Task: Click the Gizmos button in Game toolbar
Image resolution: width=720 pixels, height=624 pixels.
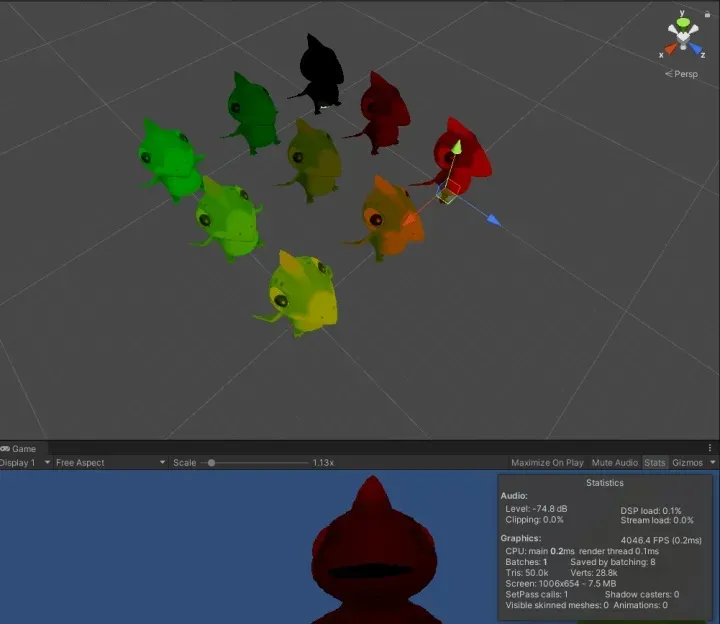Action: click(687, 463)
